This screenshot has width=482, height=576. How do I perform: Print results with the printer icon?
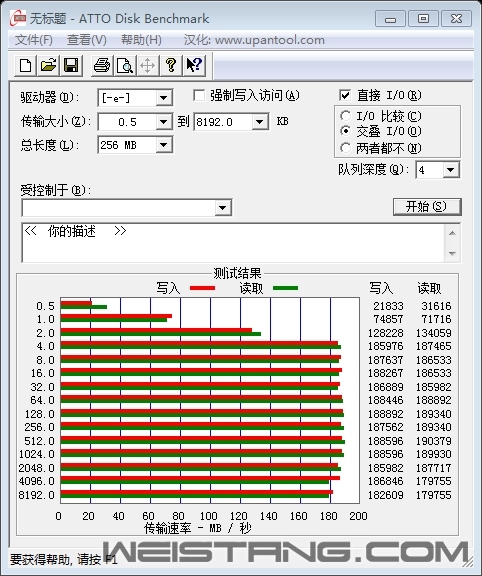(102, 66)
